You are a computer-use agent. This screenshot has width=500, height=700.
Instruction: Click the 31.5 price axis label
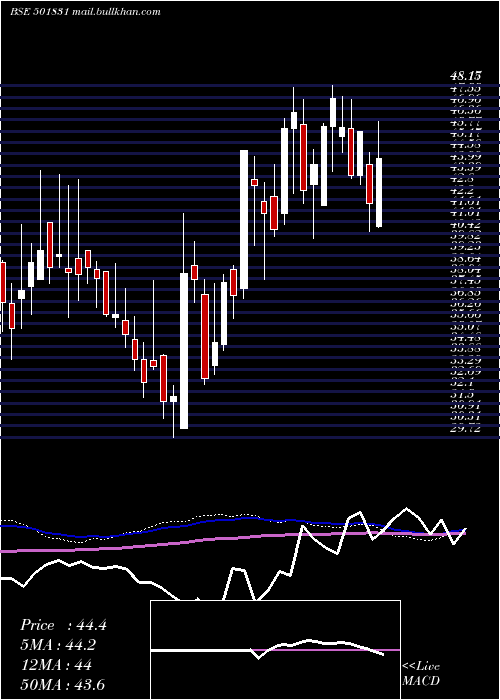462,395
